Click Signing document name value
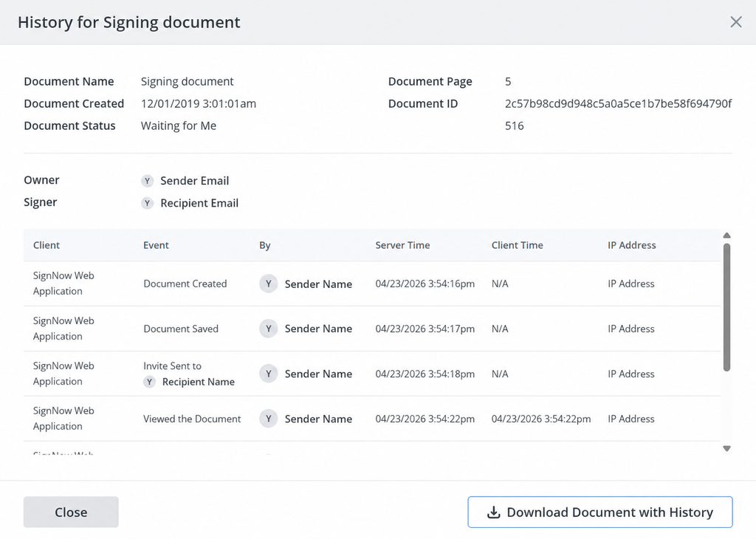Screen dimensions: 756x539 pyautogui.click(x=187, y=81)
